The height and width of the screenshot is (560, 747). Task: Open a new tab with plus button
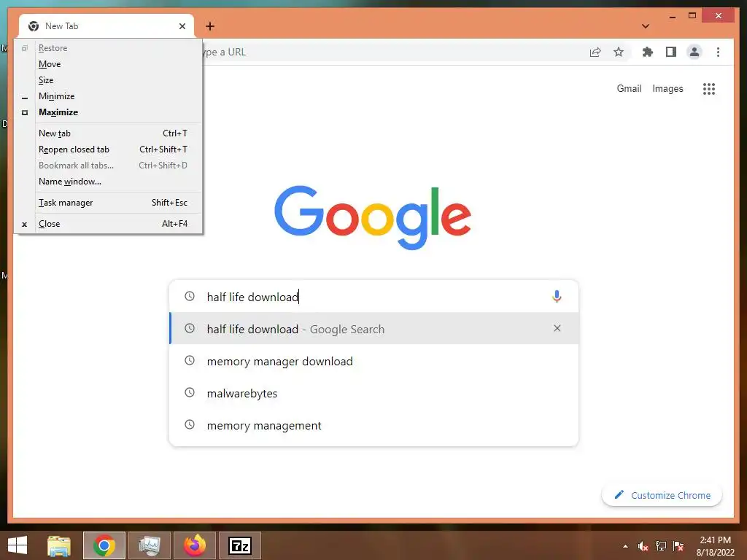[210, 26]
